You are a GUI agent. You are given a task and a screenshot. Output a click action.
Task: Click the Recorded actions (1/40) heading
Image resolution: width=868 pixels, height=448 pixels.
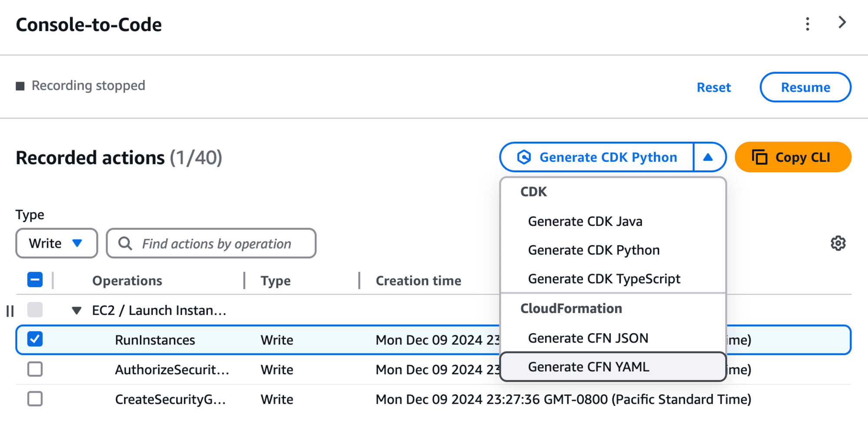point(119,157)
